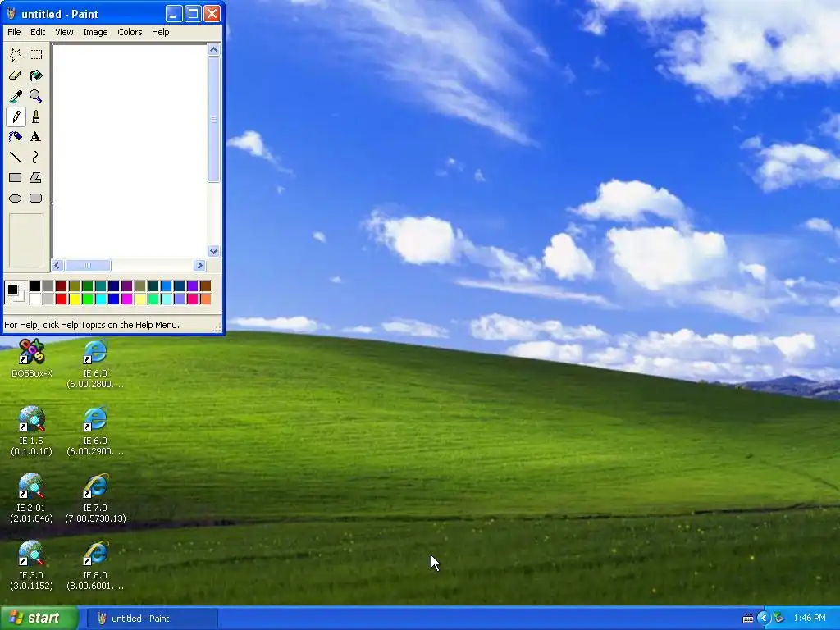Click the canvas vertical scrollbar down arrow
This screenshot has height=630, width=840.
point(213,251)
